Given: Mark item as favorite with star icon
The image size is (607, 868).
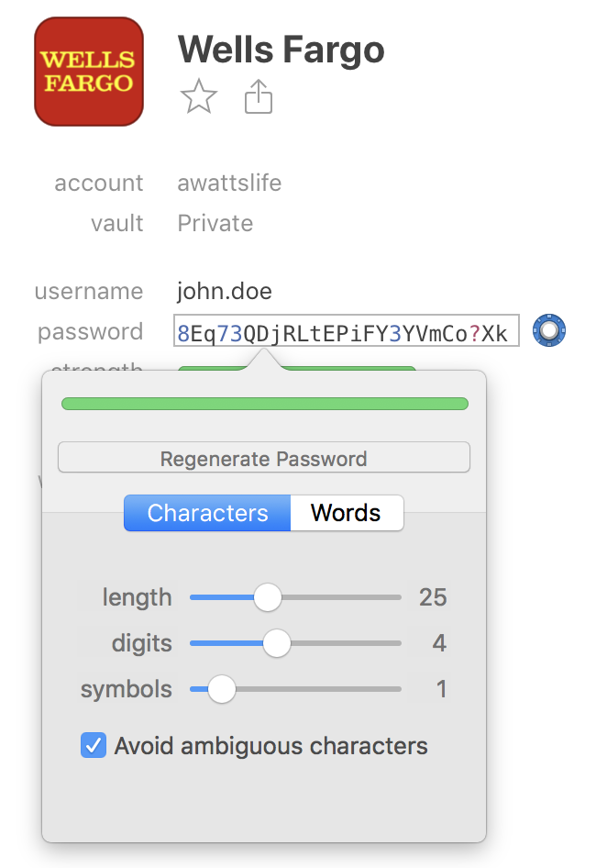Looking at the screenshot, I should click(199, 96).
